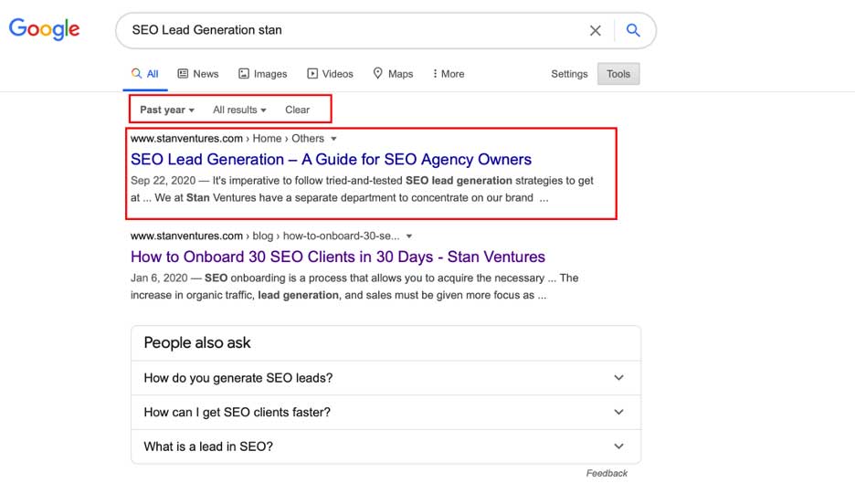Open the arrow next to how-to-onboard-30-se... breadcrumb
The image size is (855, 504).
click(x=409, y=236)
